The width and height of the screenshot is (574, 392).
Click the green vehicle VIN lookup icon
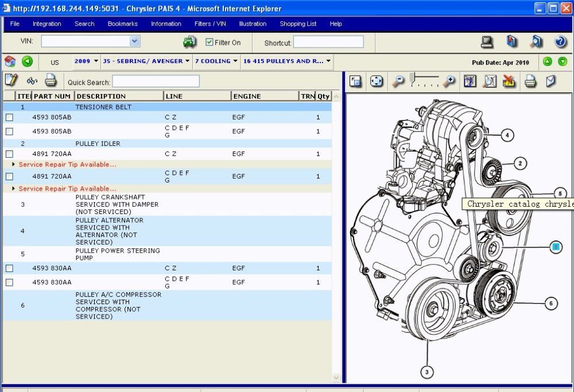[x=189, y=42]
